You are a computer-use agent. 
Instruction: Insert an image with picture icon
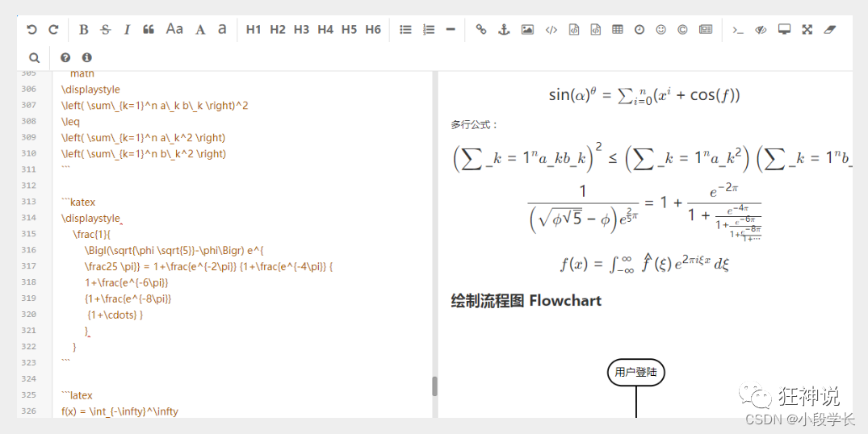527,30
